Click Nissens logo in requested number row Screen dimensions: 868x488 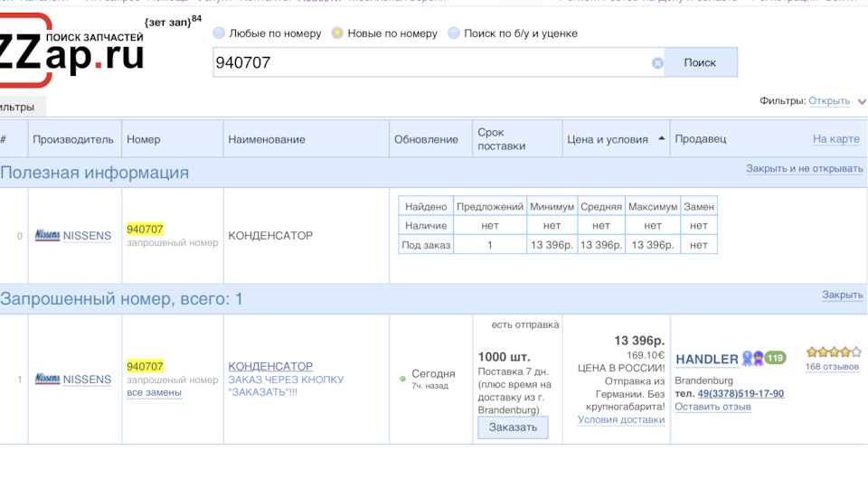tap(47, 380)
